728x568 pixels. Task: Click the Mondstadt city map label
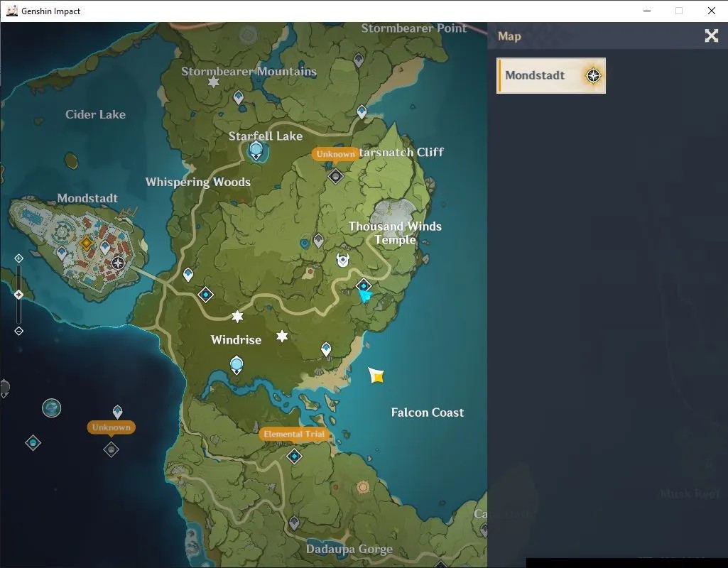(87, 198)
